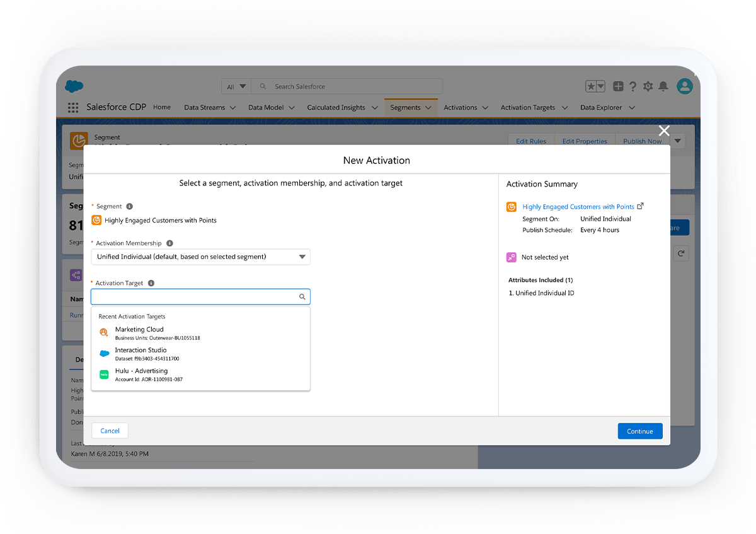Click the Segment record icon in page header

pyautogui.click(x=79, y=141)
